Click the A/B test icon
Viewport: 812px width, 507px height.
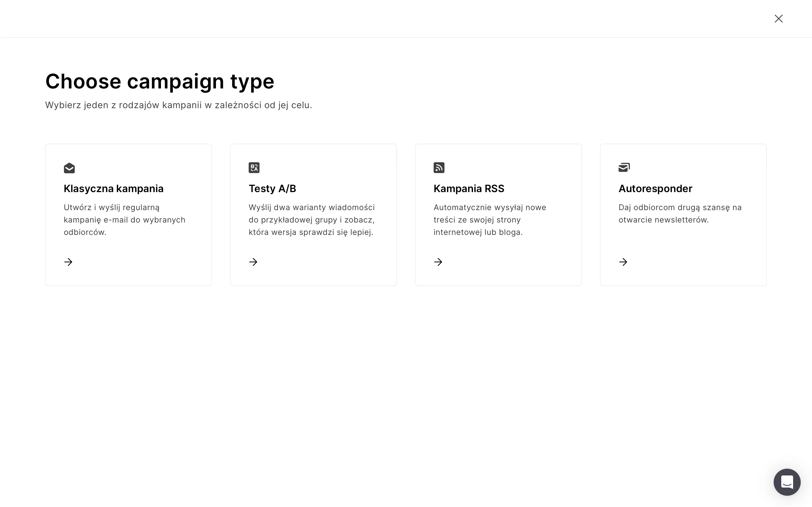click(x=254, y=168)
